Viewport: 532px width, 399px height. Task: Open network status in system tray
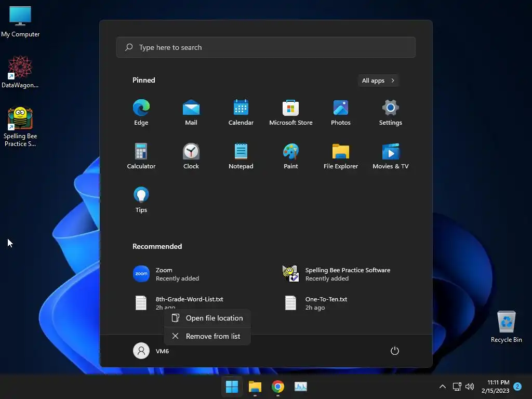457,387
